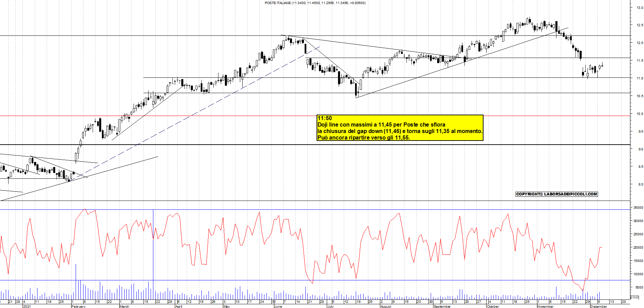
Task: Click the 15000 volume axis label
Action: [638, 261]
